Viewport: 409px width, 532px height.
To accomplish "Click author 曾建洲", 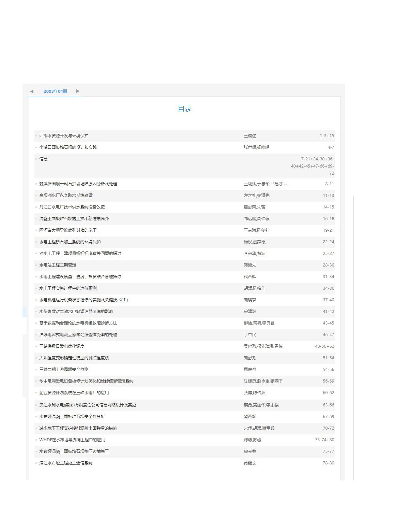I will tap(250, 312).
